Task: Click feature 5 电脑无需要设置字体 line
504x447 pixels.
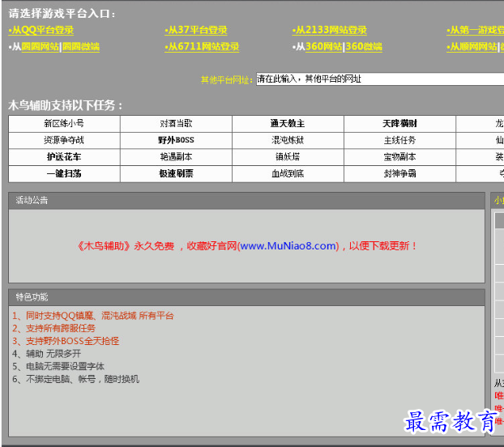Action: coord(58,367)
